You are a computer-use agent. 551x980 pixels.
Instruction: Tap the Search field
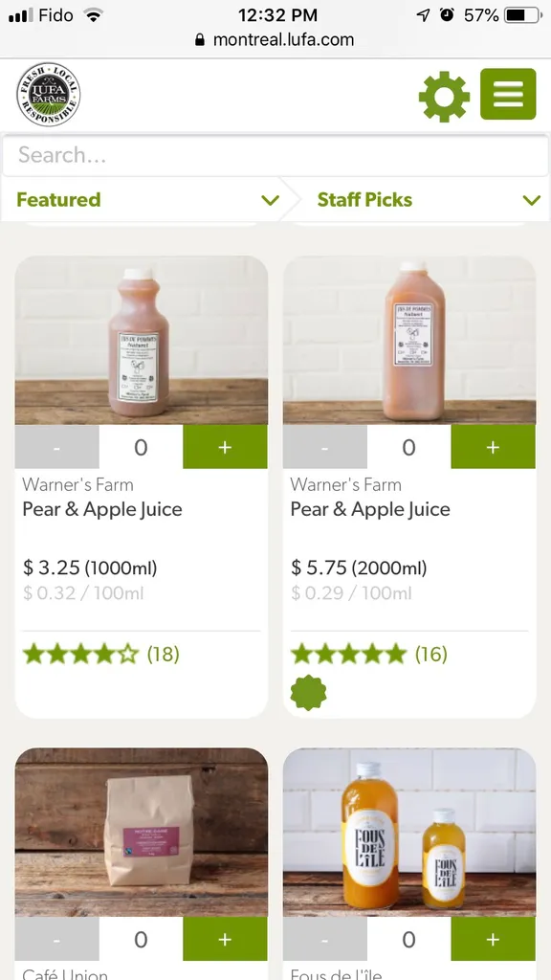pyautogui.click(x=275, y=155)
